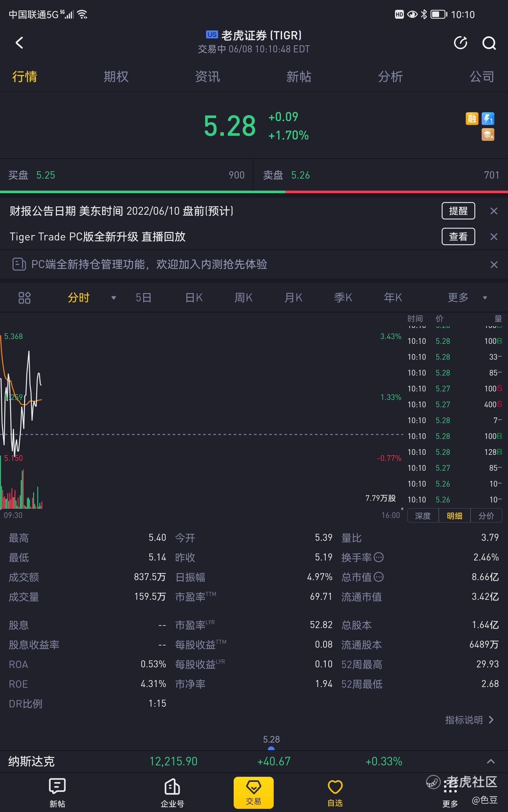Image resolution: width=508 pixels, height=812 pixels.
Task: Tap the large 5.28 price
Action: click(x=230, y=126)
